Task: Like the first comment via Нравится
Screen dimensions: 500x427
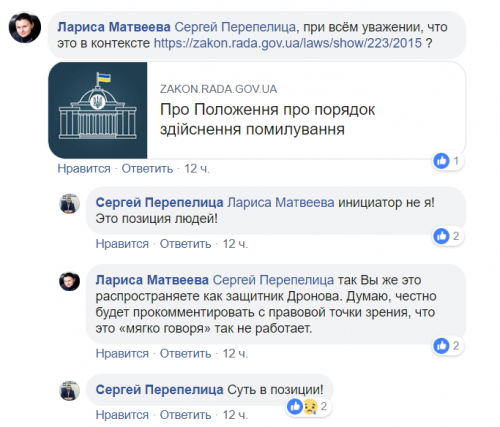Action: (84, 169)
